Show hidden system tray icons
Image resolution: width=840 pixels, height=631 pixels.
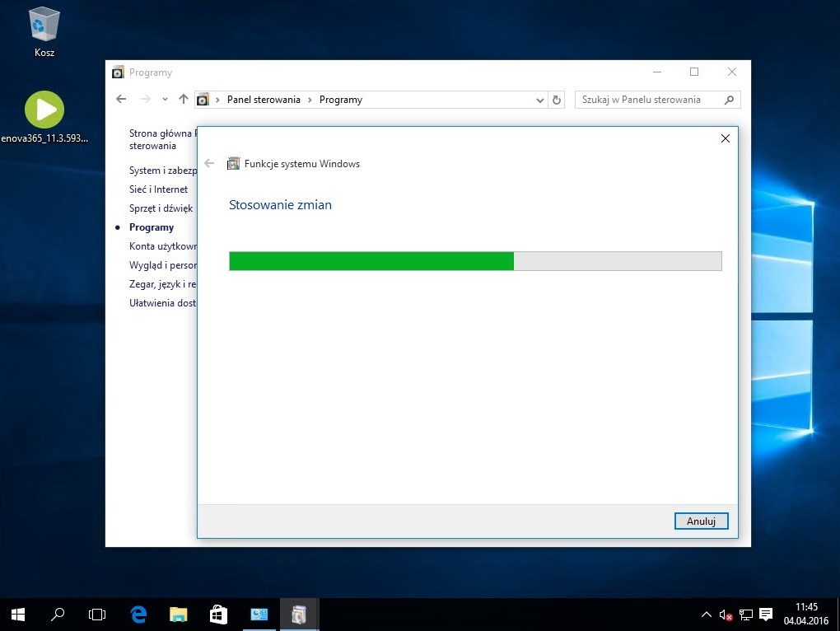706,615
